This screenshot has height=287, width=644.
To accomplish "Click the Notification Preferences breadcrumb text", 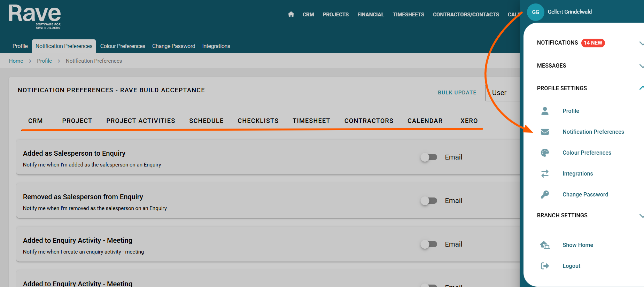I will pyautogui.click(x=94, y=61).
